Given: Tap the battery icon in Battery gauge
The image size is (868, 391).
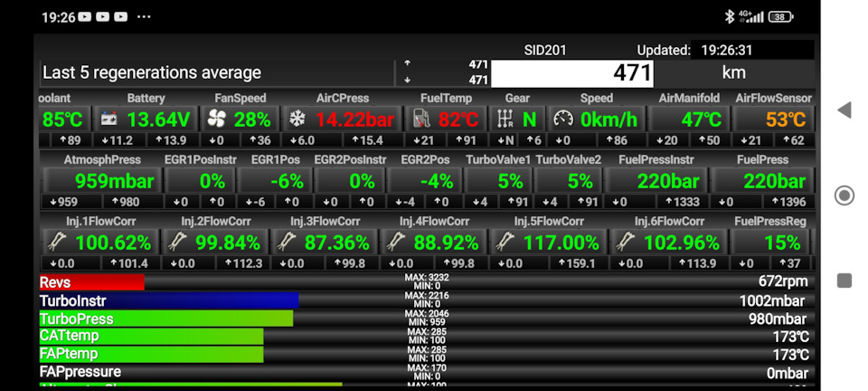Looking at the screenshot, I should (109, 119).
